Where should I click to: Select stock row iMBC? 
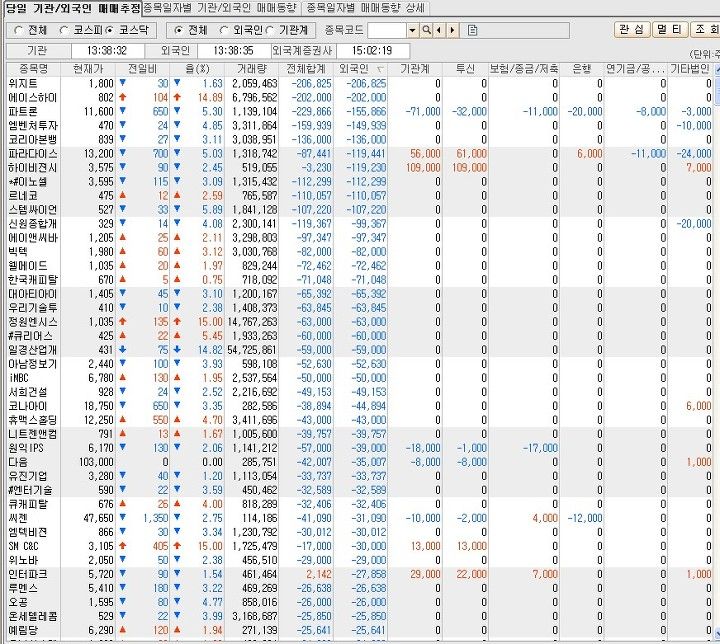pos(360,378)
